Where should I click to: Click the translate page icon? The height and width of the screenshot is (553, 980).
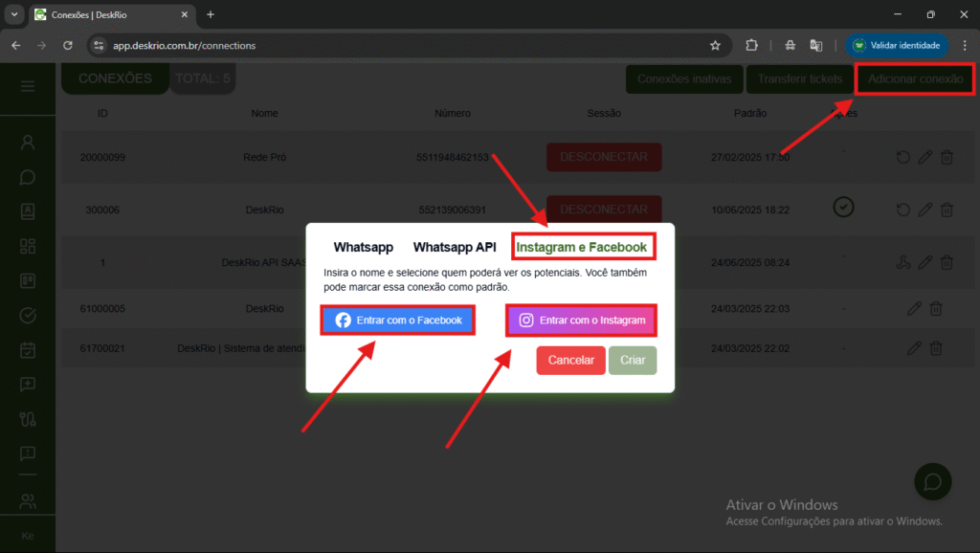pos(815,45)
